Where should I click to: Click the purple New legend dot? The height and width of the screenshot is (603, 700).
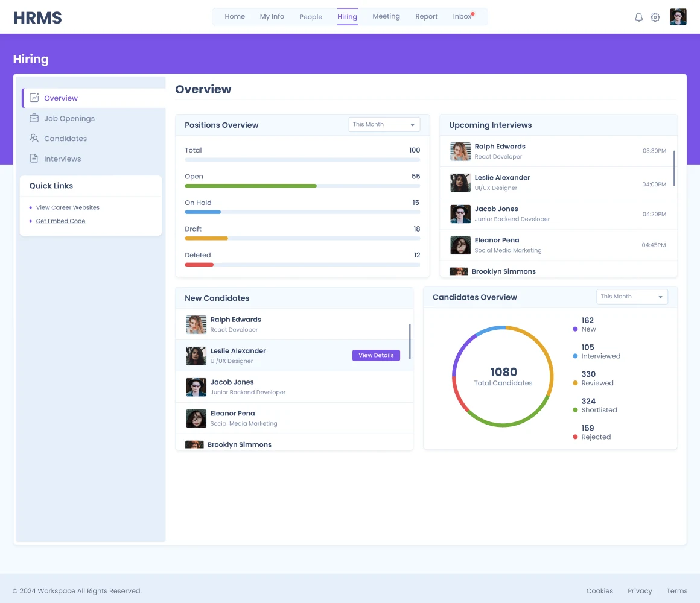coord(575,329)
